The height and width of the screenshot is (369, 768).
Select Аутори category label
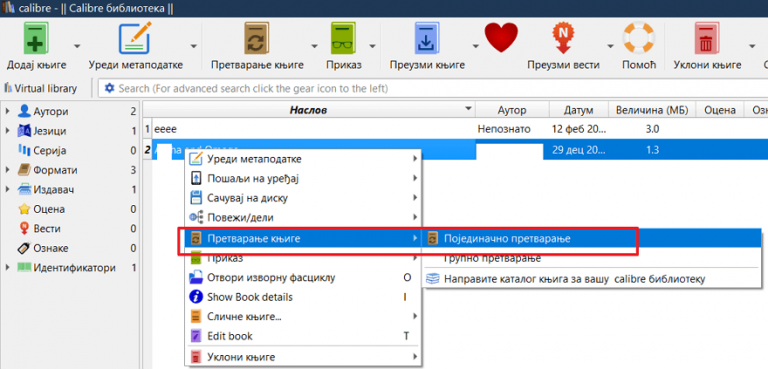pos(51,112)
